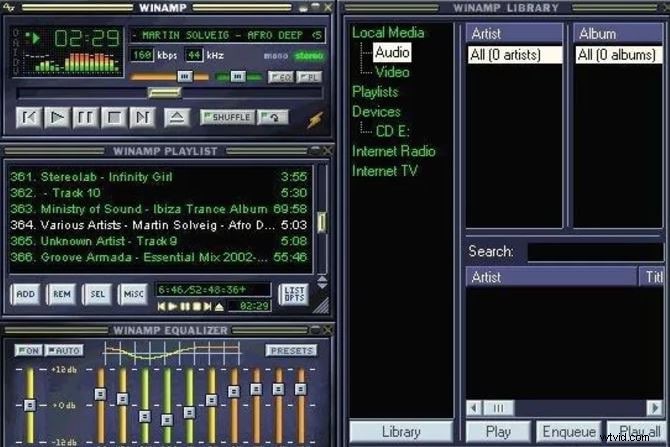The height and width of the screenshot is (447, 670).
Task: Click the library horizontal scrollbar left arrow
Action: (x=474, y=408)
